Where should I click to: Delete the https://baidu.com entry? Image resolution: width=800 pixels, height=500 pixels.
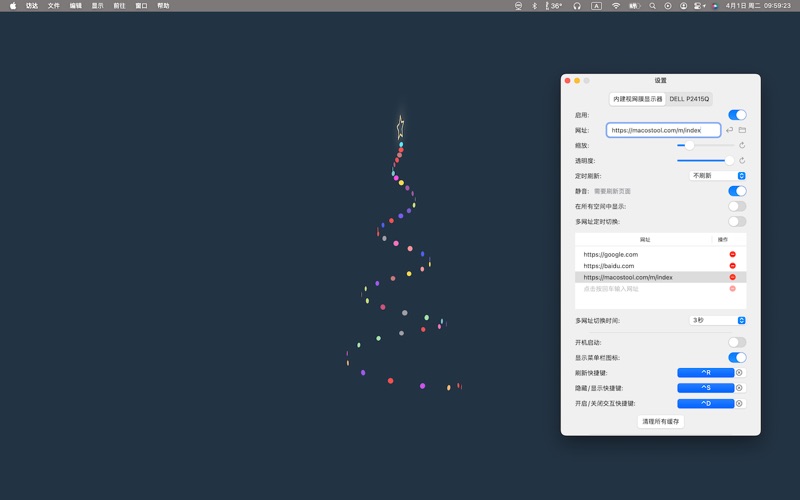732,266
